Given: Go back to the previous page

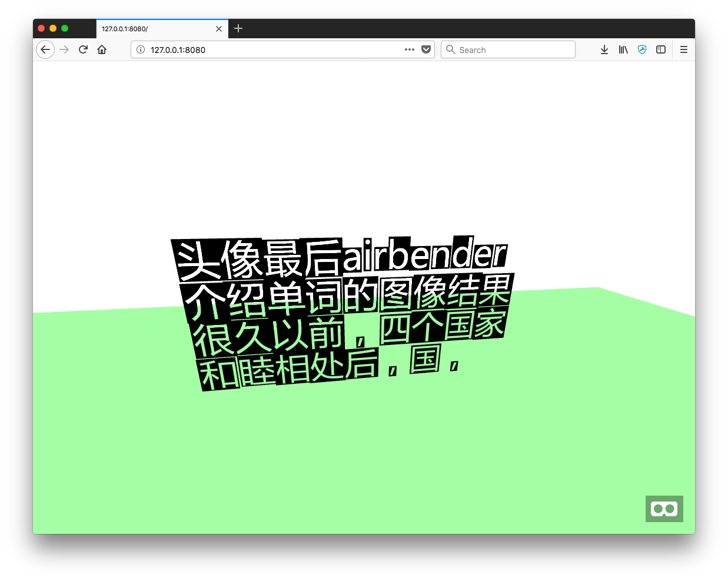Looking at the screenshot, I should click(x=45, y=49).
